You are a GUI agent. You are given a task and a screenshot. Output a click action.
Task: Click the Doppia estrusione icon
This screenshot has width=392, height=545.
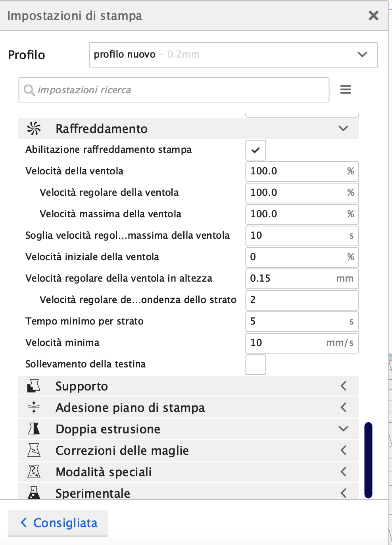34,429
